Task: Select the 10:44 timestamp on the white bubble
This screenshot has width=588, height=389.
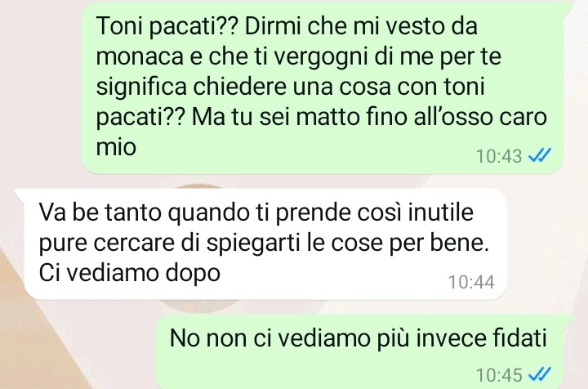Action: point(471,282)
